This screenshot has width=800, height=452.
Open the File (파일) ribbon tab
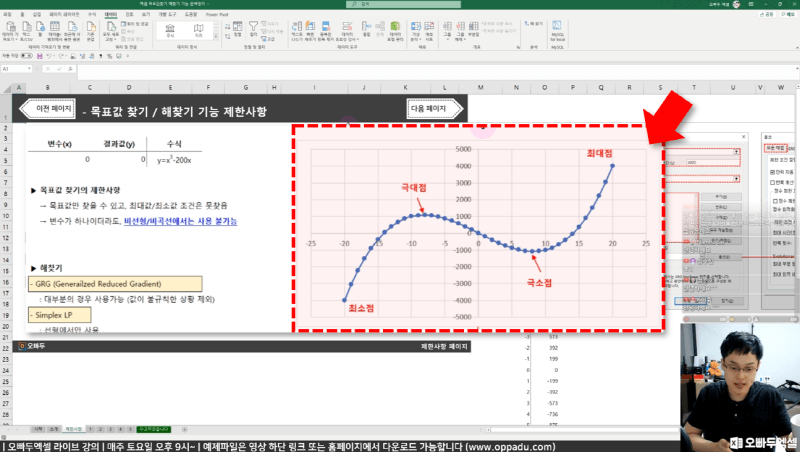[7, 14]
